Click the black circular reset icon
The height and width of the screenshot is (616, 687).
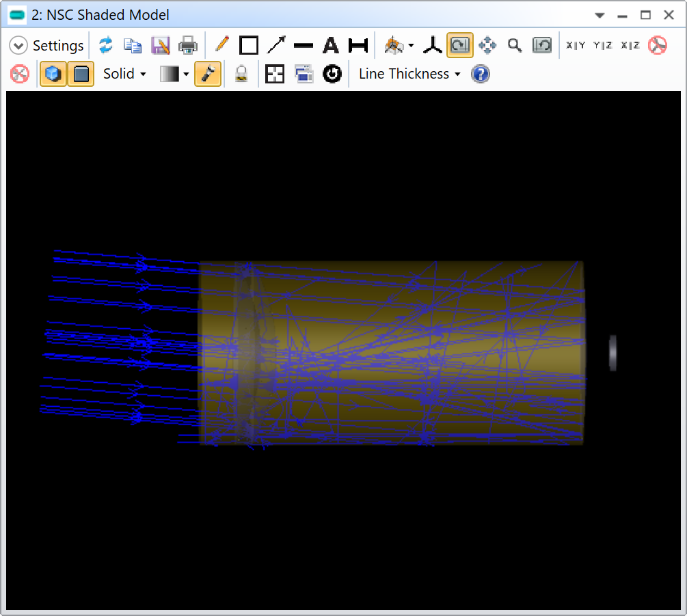click(x=332, y=74)
